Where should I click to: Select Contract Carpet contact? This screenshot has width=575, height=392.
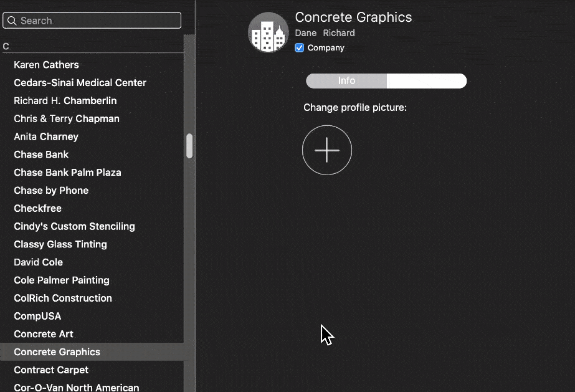pyautogui.click(x=92, y=370)
